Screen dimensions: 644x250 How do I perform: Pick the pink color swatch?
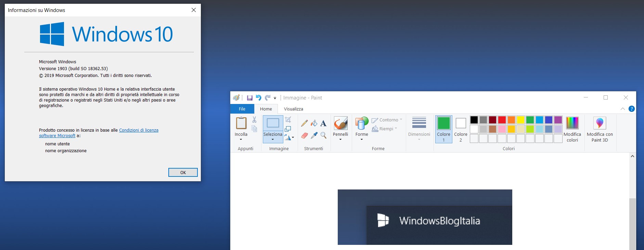click(502, 129)
